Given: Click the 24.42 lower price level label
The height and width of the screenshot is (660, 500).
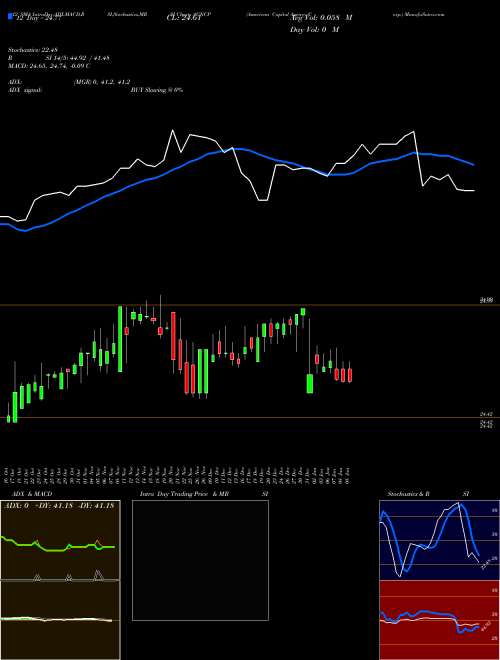Looking at the screenshot, I should (x=487, y=415).
